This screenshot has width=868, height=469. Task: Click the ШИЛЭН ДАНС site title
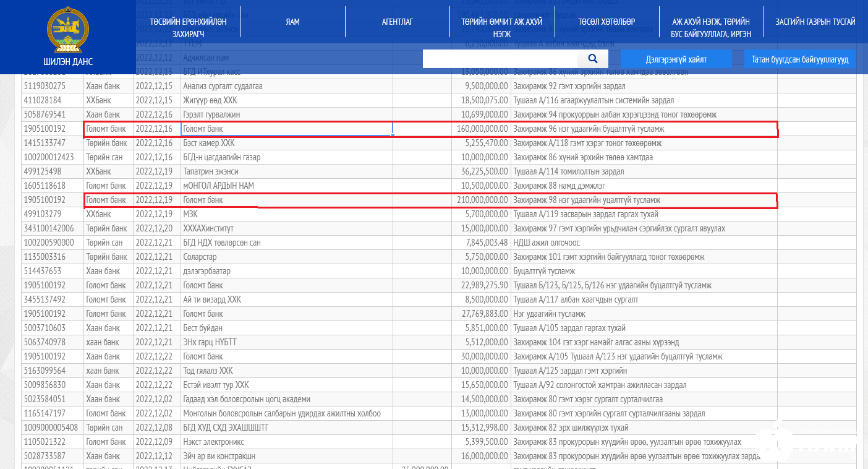68,62
